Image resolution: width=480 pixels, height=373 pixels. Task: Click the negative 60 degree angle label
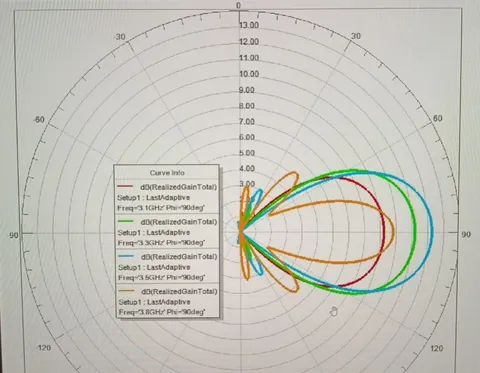(38, 120)
